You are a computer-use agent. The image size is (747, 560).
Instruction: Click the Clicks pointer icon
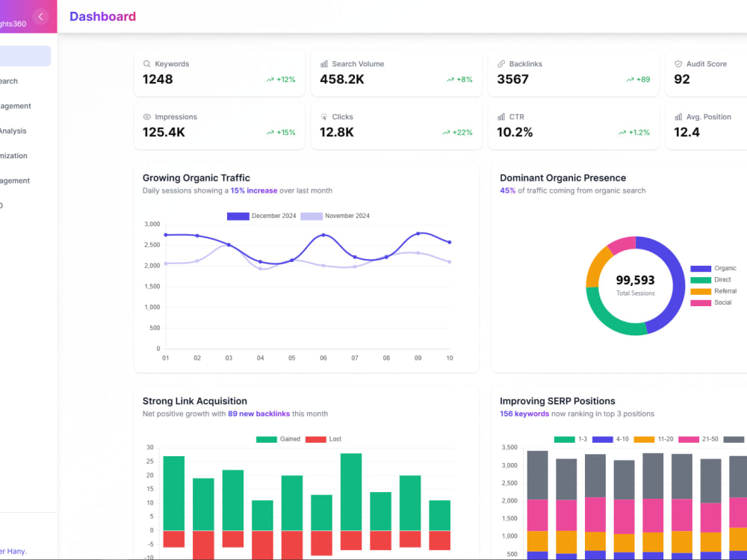[x=324, y=116]
